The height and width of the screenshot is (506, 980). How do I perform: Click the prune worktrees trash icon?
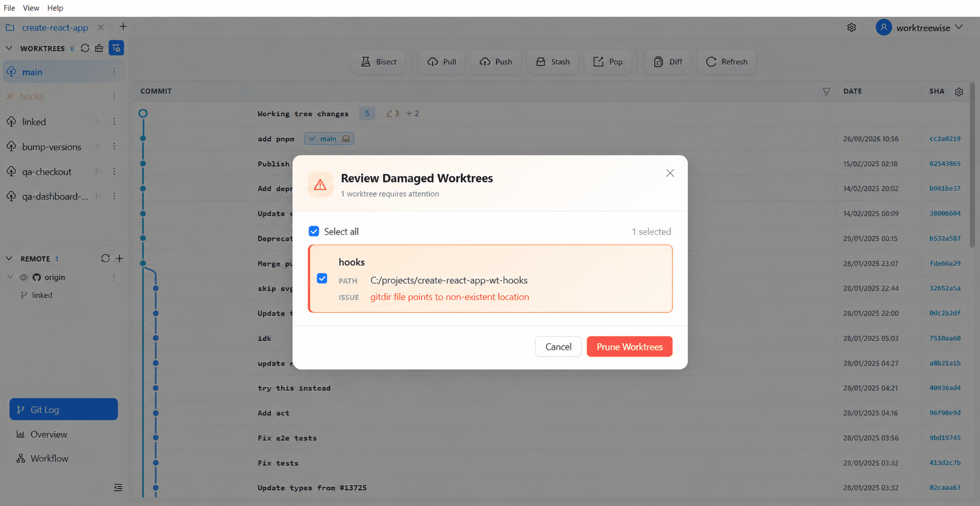[99, 48]
